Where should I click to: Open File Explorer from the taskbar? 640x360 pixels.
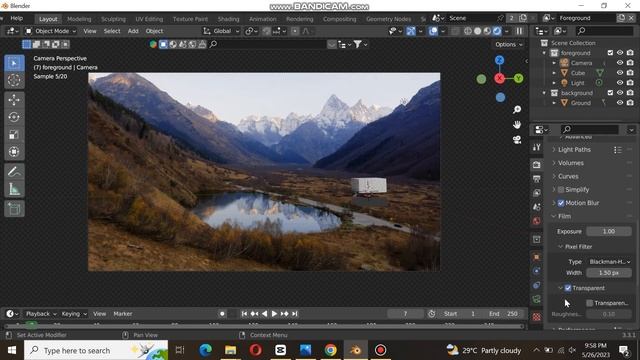click(x=231, y=350)
